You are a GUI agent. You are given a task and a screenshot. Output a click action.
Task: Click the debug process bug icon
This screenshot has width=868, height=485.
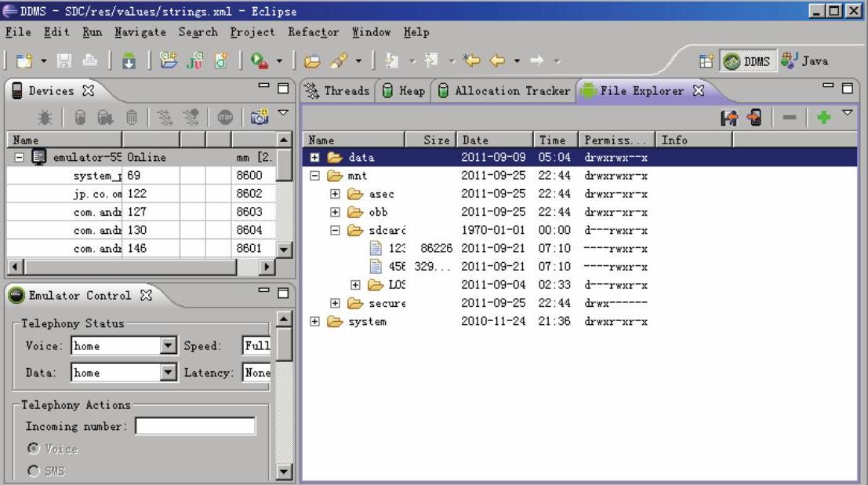pos(45,118)
